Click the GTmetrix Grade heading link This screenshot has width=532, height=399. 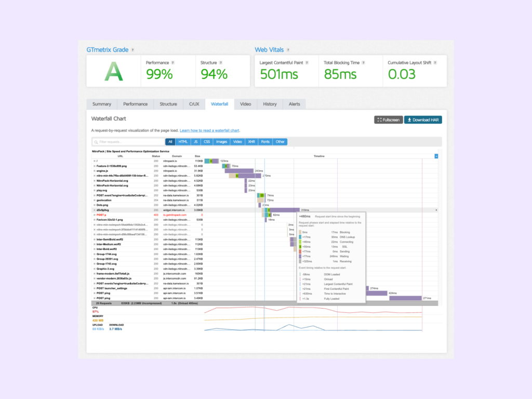[107, 50]
